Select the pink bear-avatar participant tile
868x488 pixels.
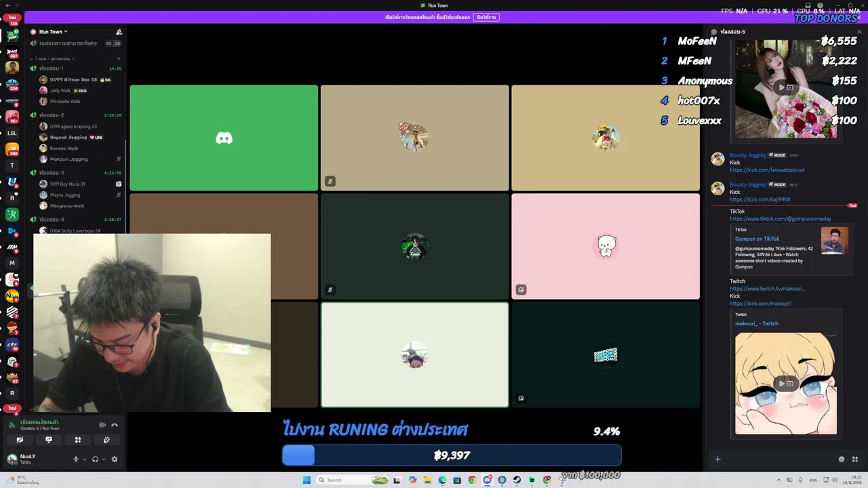click(606, 246)
